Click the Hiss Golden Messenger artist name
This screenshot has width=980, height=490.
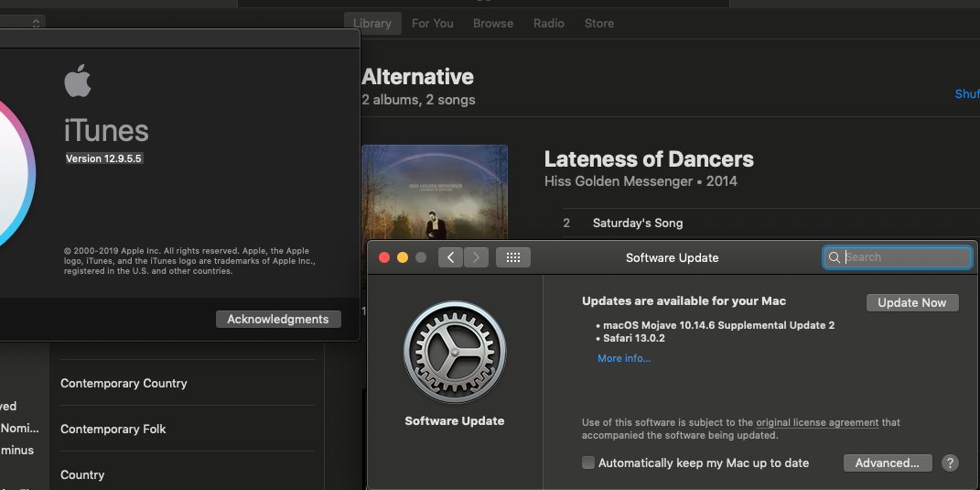coord(619,181)
